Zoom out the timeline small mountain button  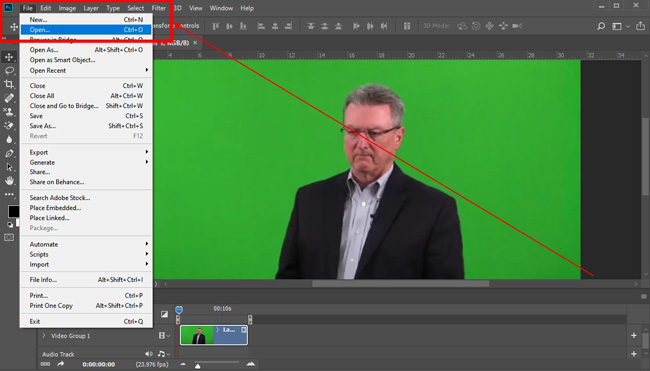point(183,364)
